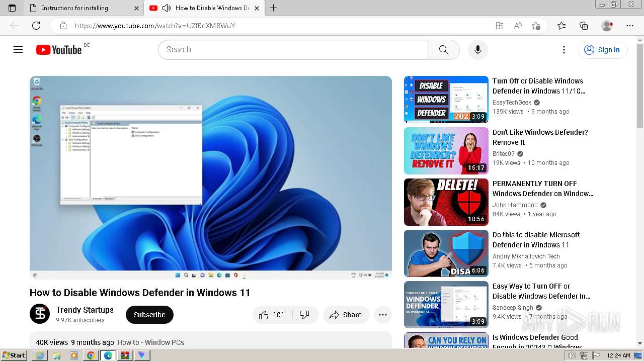The height and width of the screenshot is (362, 644).
Task: Open Edge profile icon
Action: point(607,26)
